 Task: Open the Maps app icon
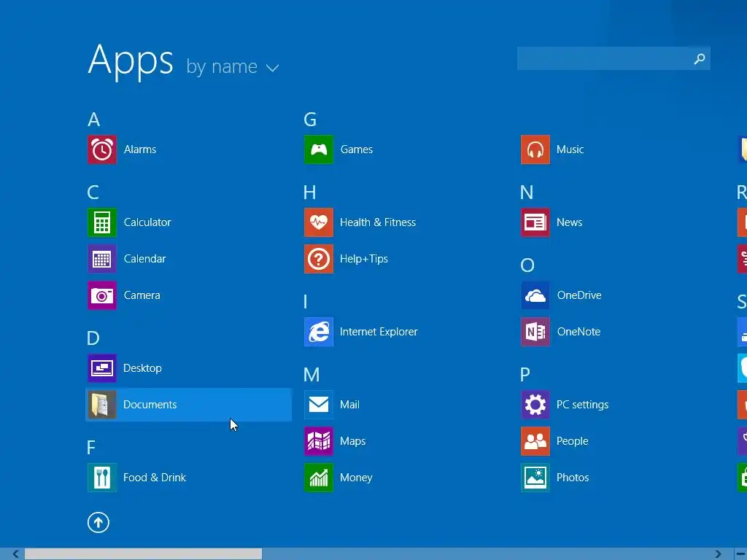tap(319, 441)
